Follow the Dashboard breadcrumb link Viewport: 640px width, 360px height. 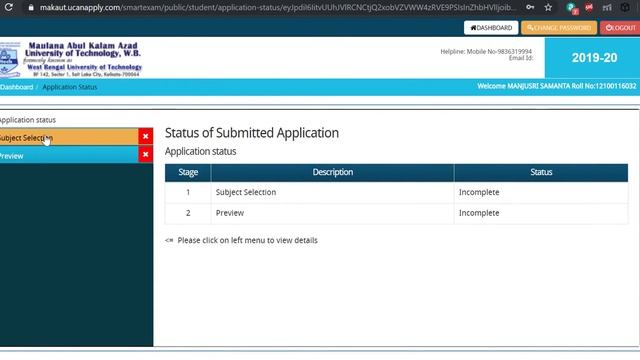(17, 87)
